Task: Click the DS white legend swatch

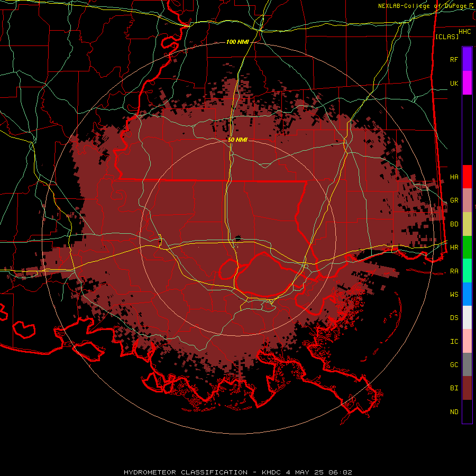Action: 467,317
